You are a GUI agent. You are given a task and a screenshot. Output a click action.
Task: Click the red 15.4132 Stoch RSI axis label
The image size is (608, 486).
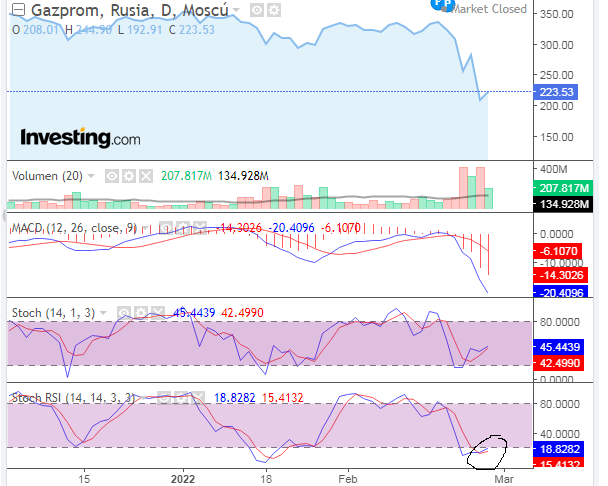pyautogui.click(x=559, y=464)
